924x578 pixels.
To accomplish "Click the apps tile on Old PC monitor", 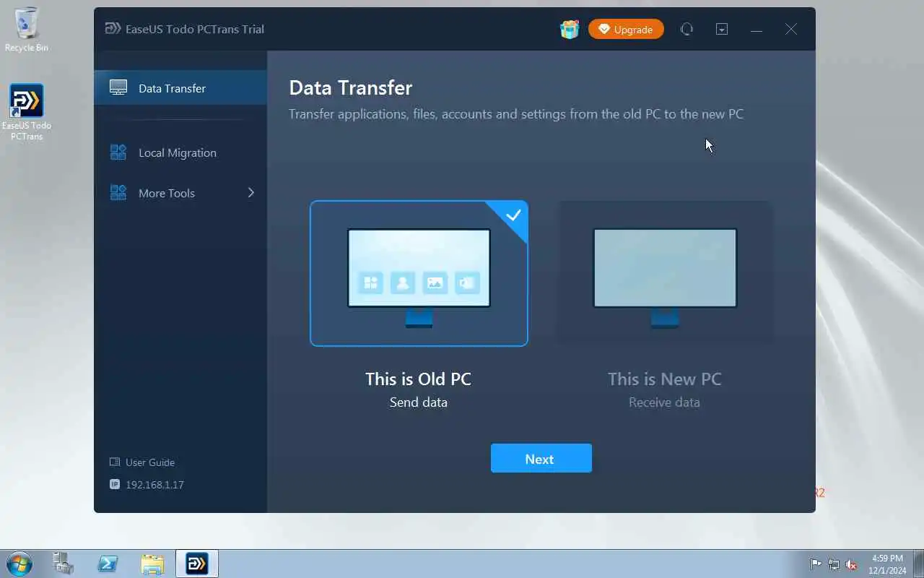I will [371, 282].
